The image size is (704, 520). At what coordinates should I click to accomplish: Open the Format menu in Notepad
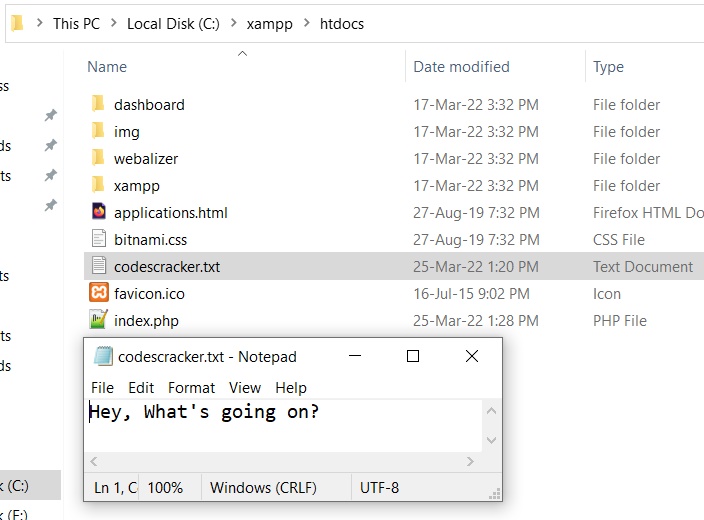192,388
